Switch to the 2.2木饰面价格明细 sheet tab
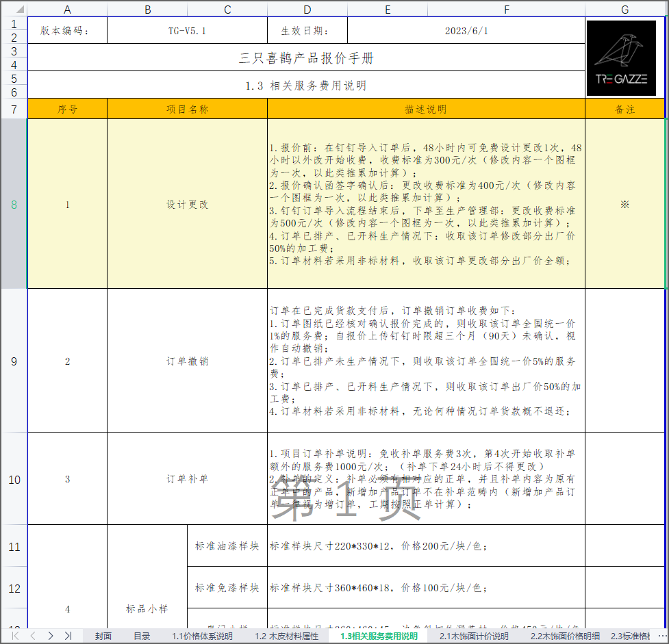This screenshot has width=669, height=644. [565, 636]
